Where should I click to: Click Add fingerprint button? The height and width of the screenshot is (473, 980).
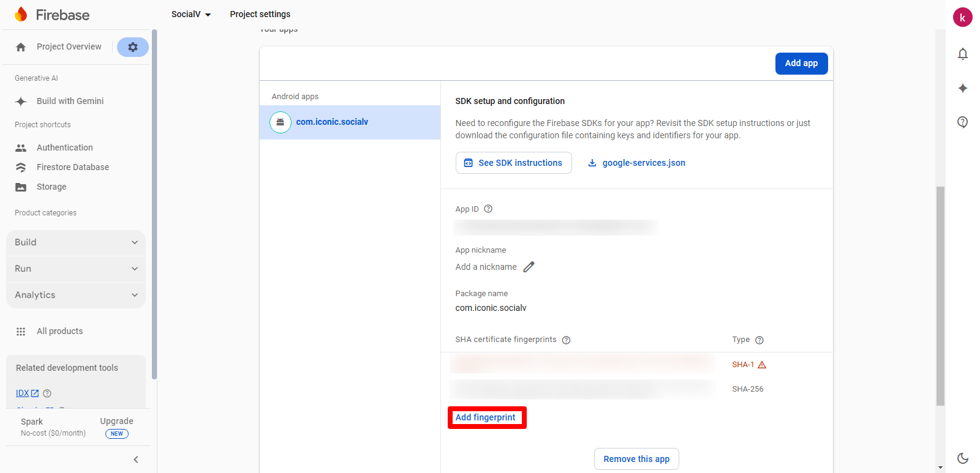(486, 417)
